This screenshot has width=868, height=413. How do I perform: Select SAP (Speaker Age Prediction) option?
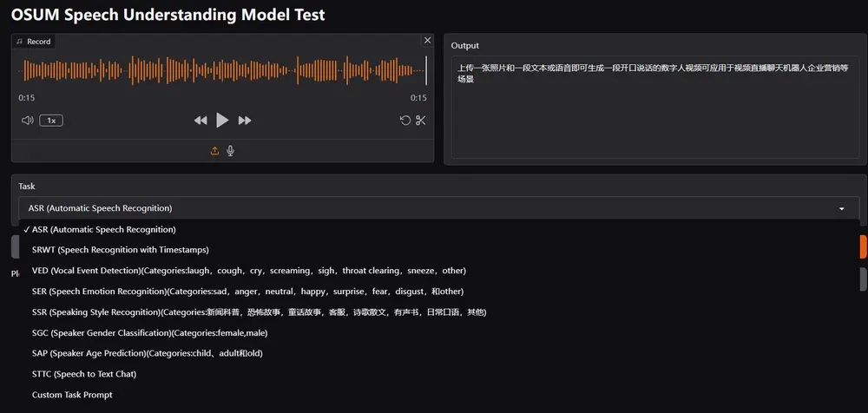tap(439, 353)
